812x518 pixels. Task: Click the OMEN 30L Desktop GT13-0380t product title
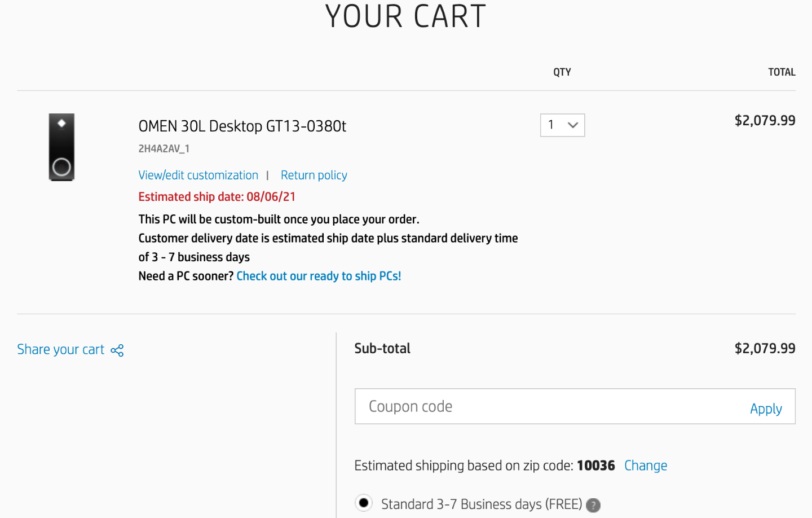pos(242,126)
